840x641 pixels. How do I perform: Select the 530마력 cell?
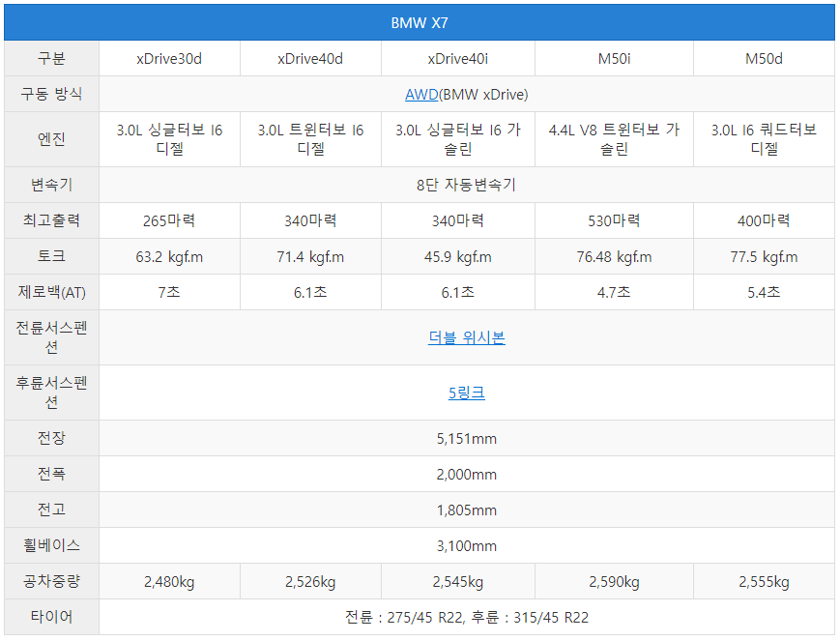[x=614, y=220]
